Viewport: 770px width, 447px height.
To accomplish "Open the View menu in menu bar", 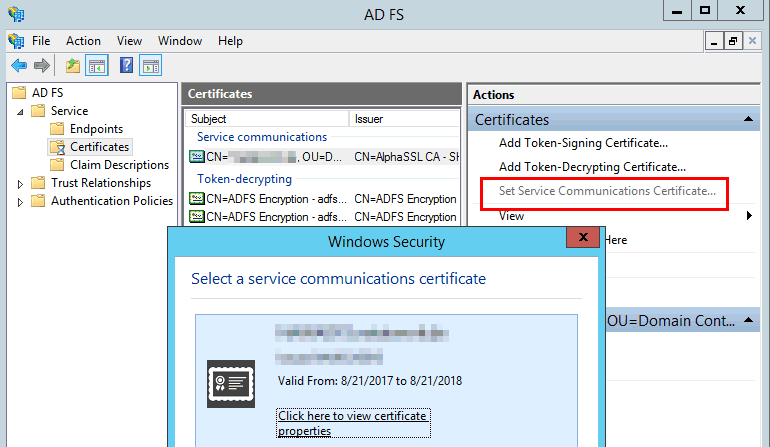I will pos(129,41).
